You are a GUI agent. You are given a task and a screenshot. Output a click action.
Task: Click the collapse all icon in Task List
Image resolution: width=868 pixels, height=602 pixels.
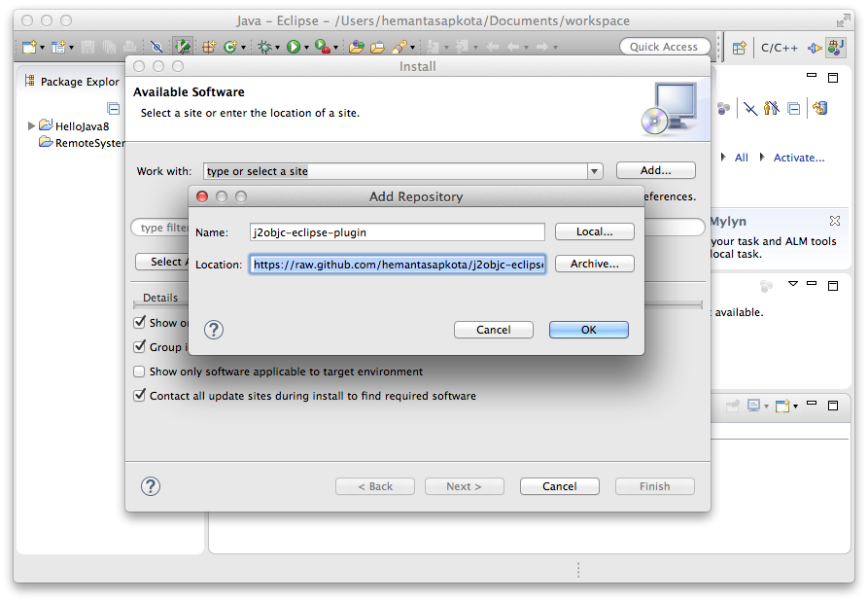794,109
